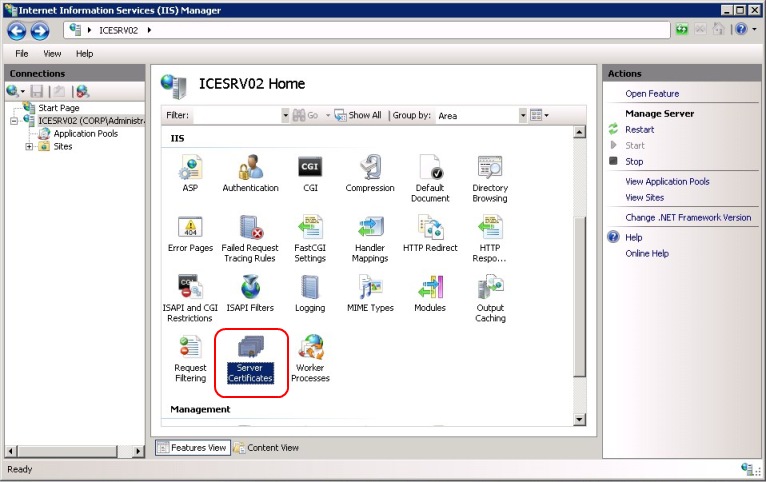
Task: Click the Save icon in Connections toolbar
Action: pos(37,91)
